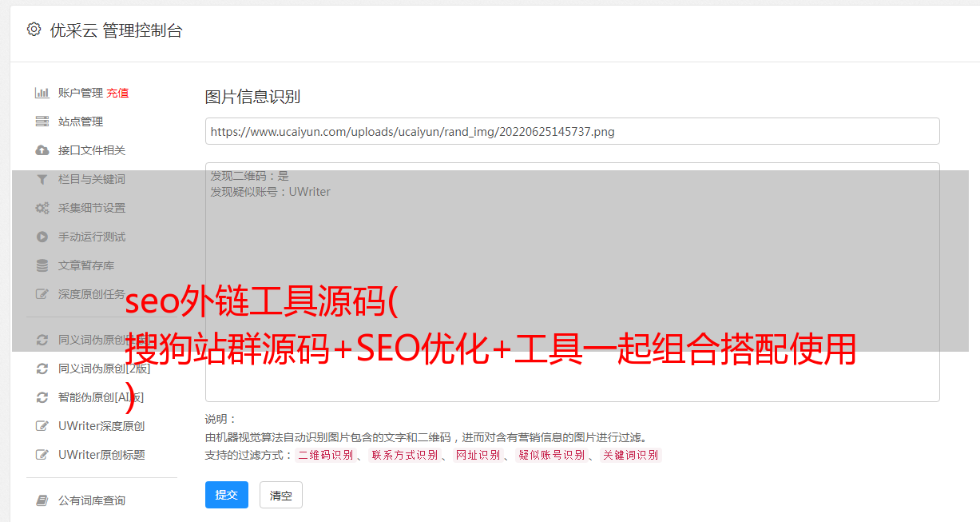980x522 pixels.
Task: Navigate to 文章暂存库
Action: [x=86, y=265]
